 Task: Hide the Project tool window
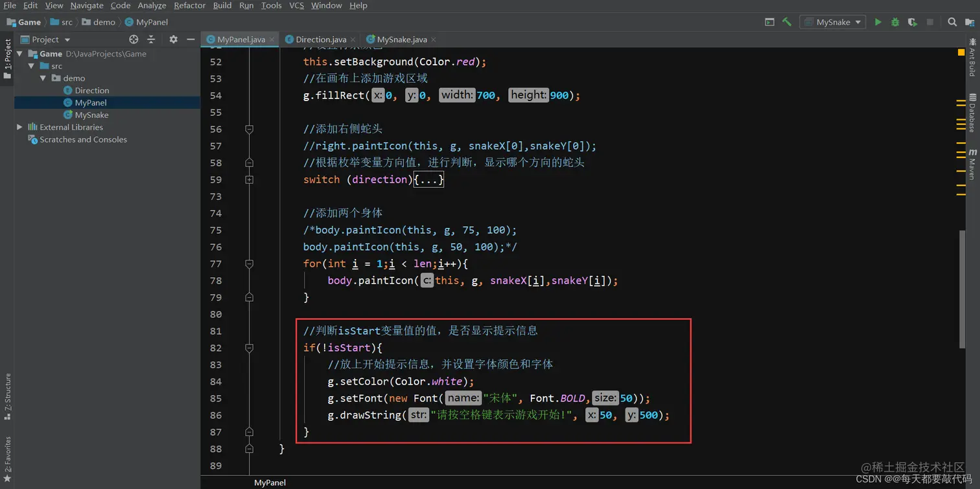[x=191, y=40]
